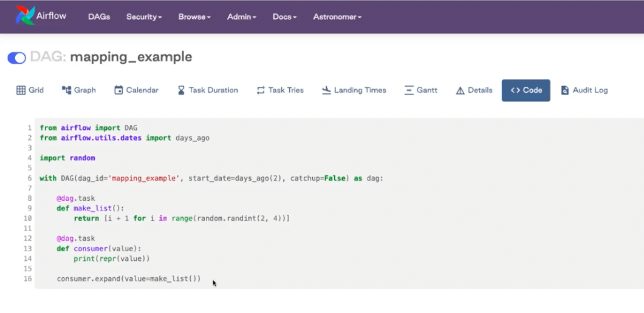Click the Task Tries repeat icon
This screenshot has height=313, width=644.
click(261, 90)
